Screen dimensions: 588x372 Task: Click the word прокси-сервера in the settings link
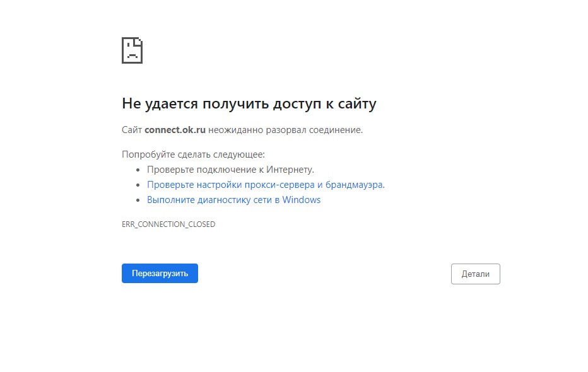(x=284, y=185)
